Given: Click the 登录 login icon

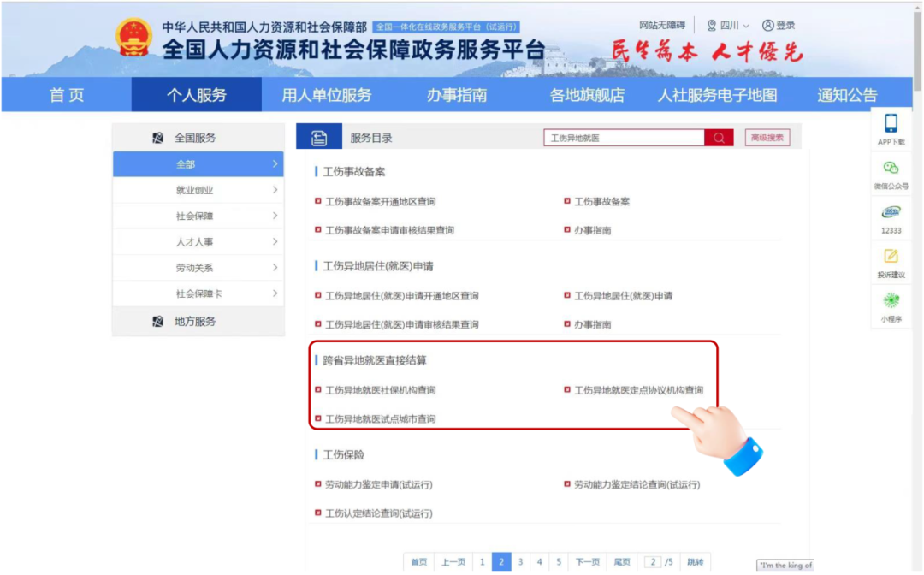Looking at the screenshot, I should tap(781, 25).
